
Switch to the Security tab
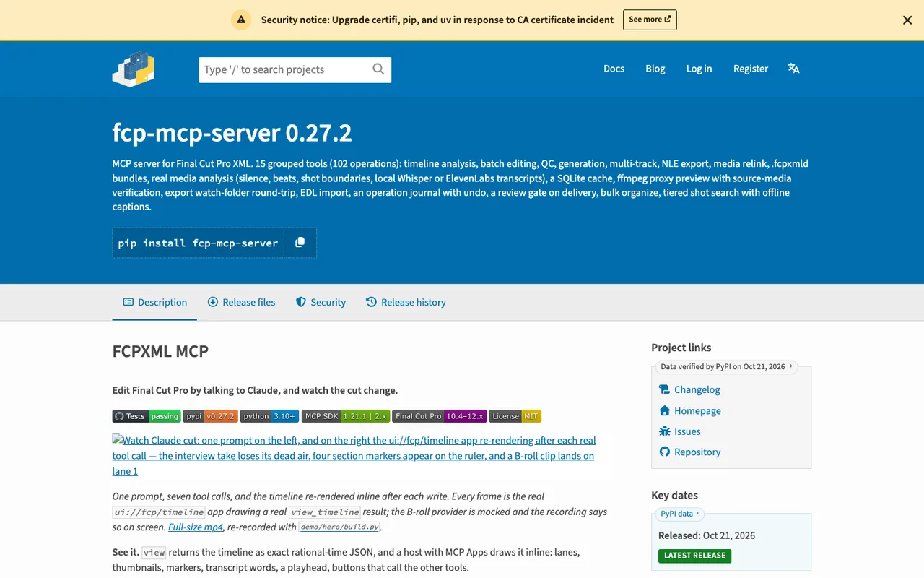pos(321,302)
